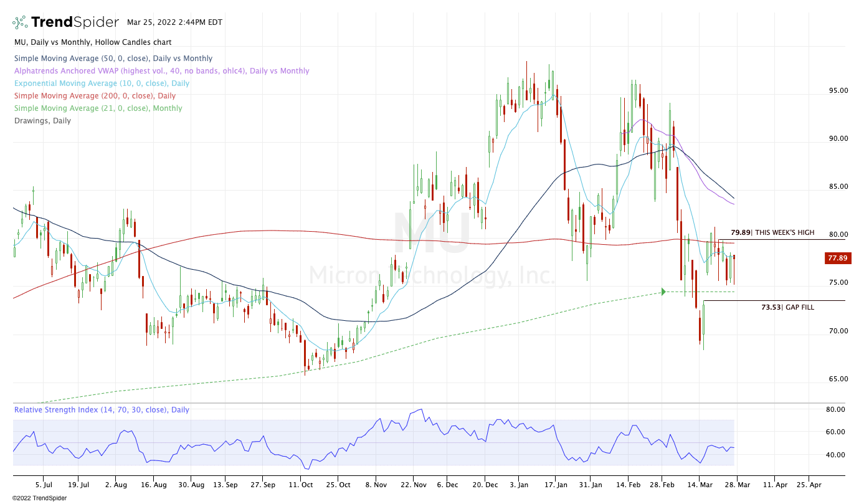This screenshot has height=504, width=864.
Task: Select the THIS WEEK'S HIGH 79.89 annotation
Action: pos(772,232)
